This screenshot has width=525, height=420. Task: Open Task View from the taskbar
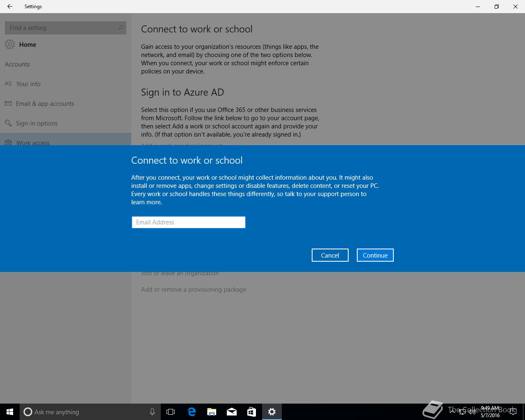pos(171,412)
